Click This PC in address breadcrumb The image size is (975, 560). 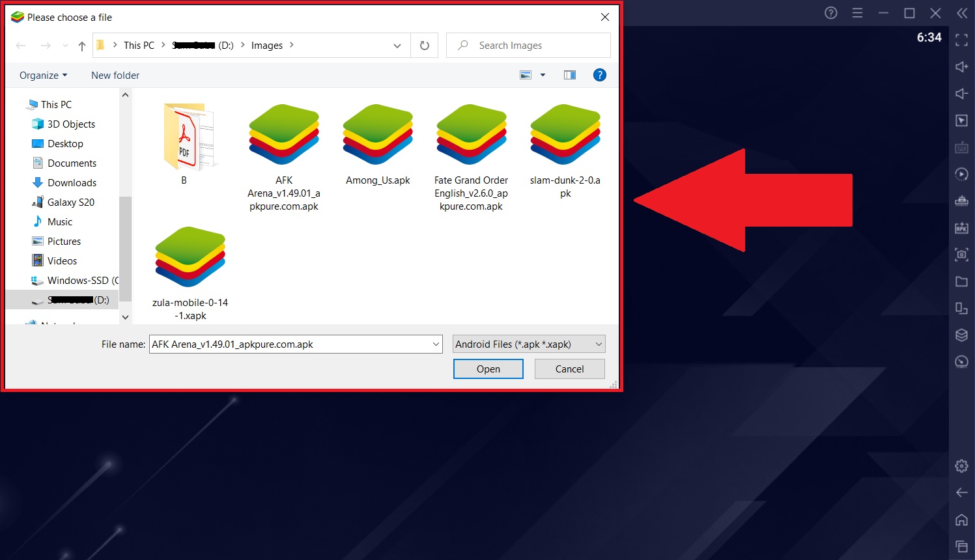click(x=139, y=46)
